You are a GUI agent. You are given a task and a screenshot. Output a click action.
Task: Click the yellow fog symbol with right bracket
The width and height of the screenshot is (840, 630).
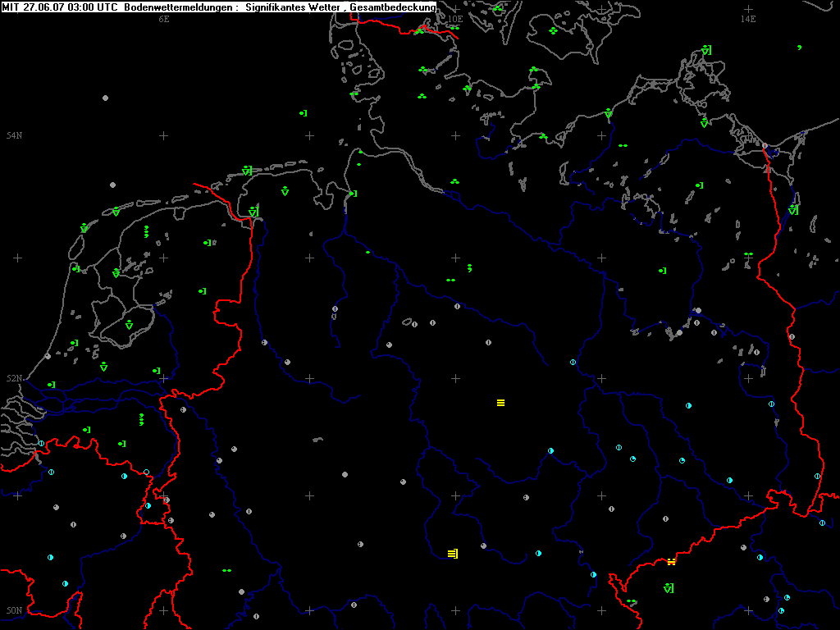coord(452,554)
